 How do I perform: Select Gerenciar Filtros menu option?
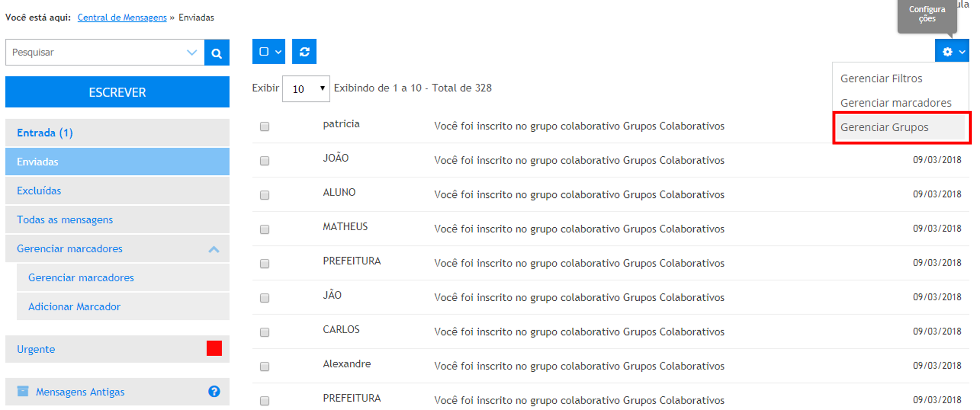tap(881, 78)
